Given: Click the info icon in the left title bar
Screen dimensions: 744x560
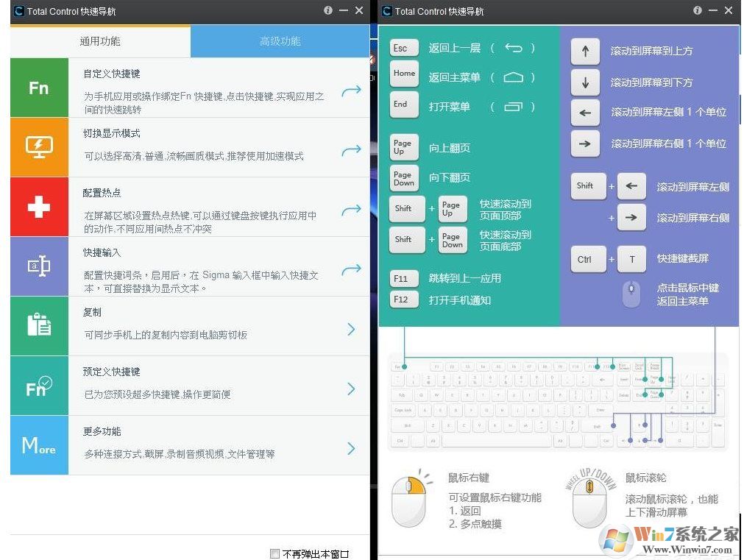Looking at the screenshot, I should pyautogui.click(x=328, y=10).
